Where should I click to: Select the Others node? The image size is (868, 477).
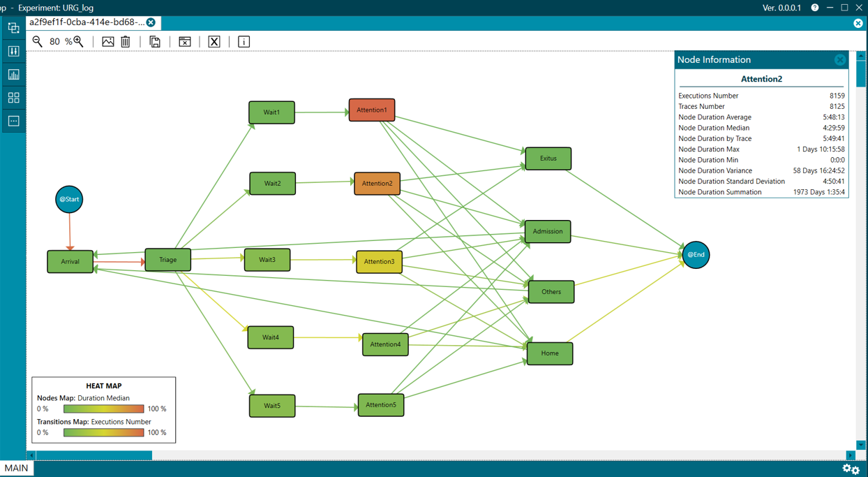click(x=551, y=292)
